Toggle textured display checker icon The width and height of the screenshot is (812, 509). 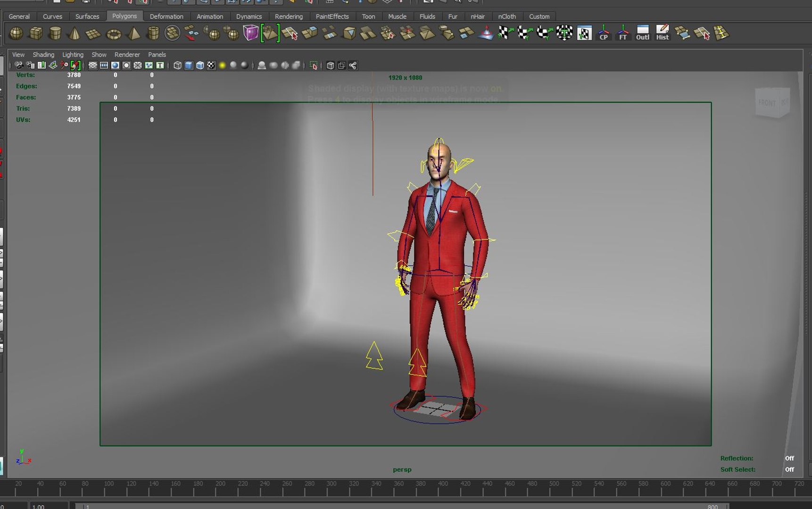point(211,66)
